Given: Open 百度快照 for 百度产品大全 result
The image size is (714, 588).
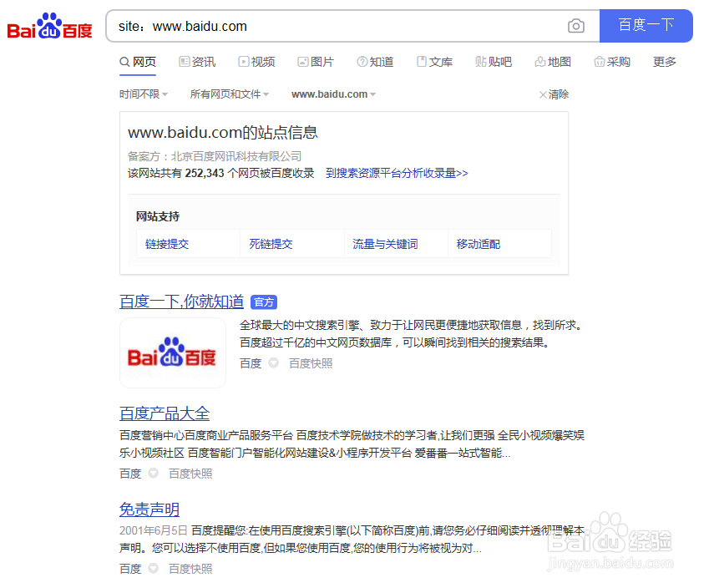Looking at the screenshot, I should [x=190, y=474].
